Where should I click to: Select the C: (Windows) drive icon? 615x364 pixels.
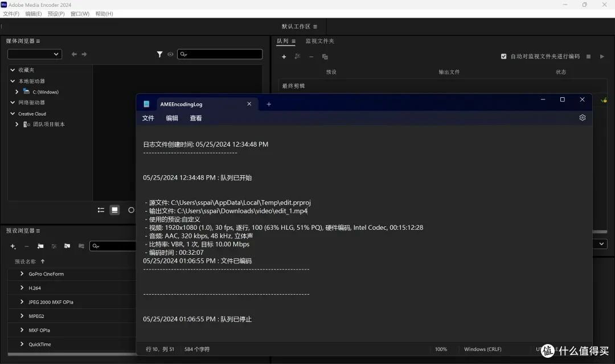tap(26, 92)
